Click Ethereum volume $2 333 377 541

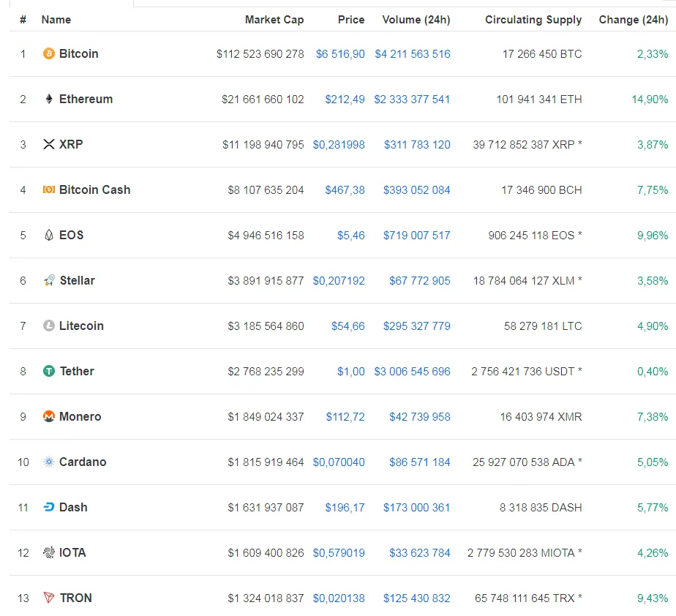412,99
